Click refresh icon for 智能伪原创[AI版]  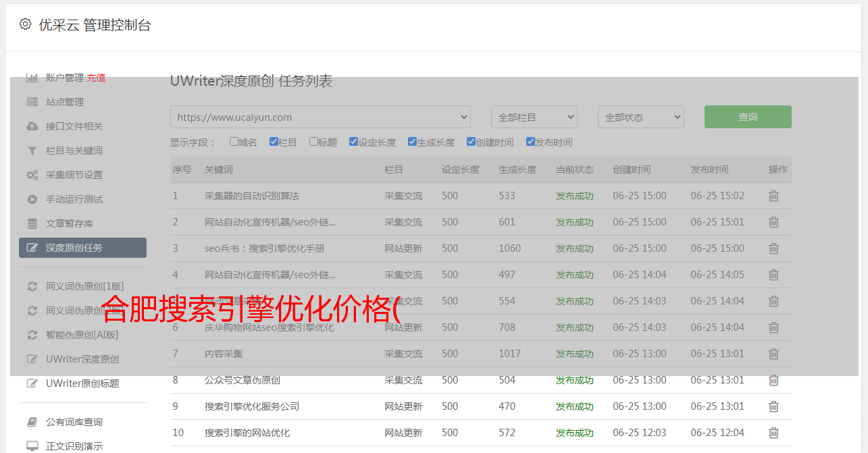click(32, 335)
